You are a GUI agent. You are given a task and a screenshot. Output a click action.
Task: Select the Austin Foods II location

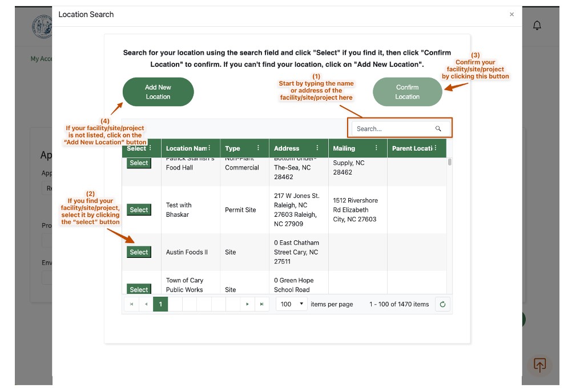139,252
